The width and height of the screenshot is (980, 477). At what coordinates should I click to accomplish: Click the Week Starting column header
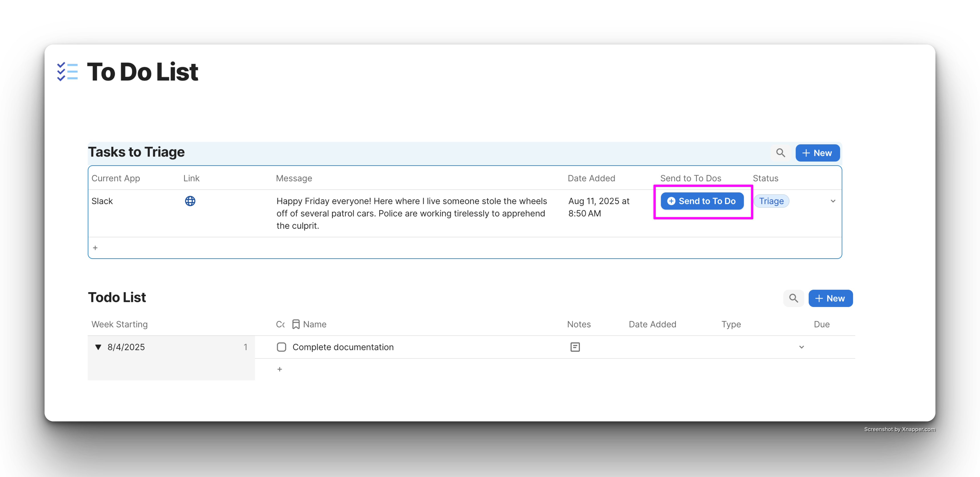coord(119,324)
